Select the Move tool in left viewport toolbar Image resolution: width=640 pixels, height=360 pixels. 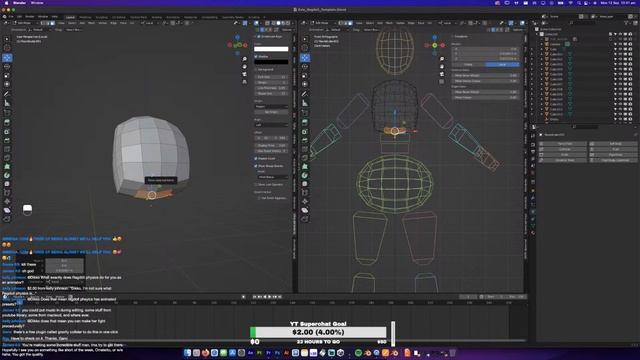point(7,58)
